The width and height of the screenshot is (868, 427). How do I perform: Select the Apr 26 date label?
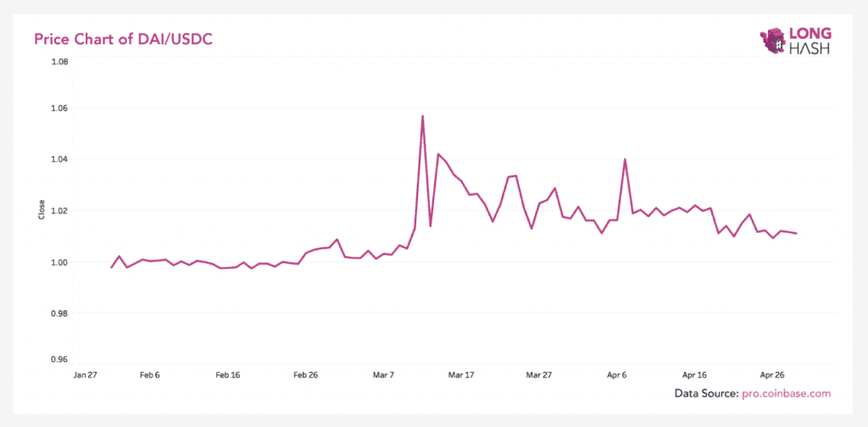point(773,374)
